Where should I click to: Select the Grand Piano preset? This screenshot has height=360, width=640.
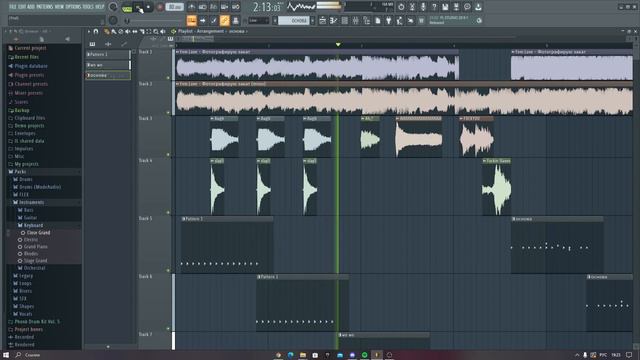pyautogui.click(x=36, y=247)
